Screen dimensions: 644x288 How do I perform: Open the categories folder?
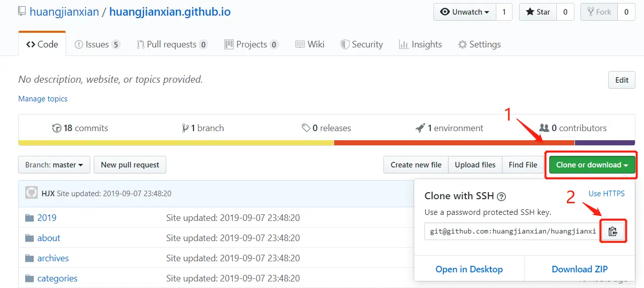(57, 278)
